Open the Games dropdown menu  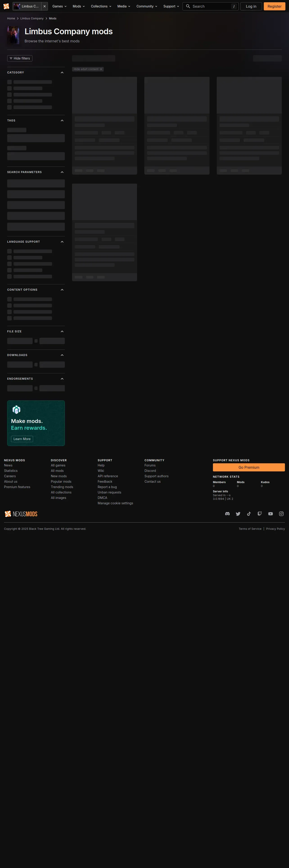pyautogui.click(x=60, y=6)
